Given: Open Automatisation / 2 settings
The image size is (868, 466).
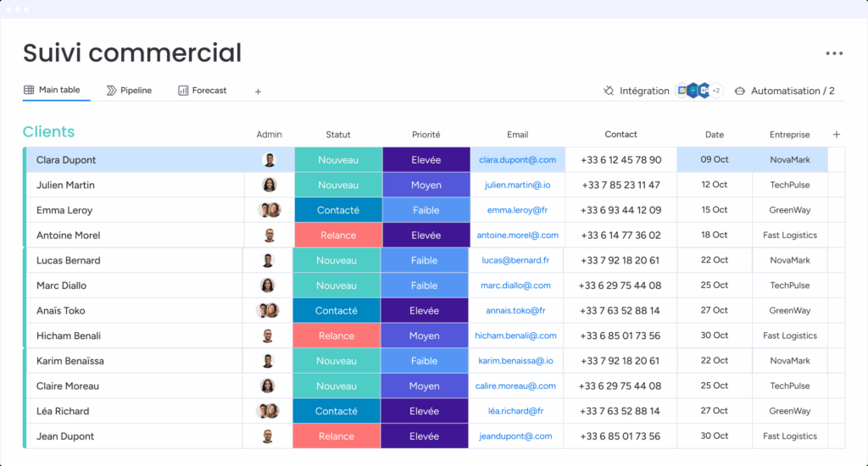Looking at the screenshot, I should pos(784,91).
